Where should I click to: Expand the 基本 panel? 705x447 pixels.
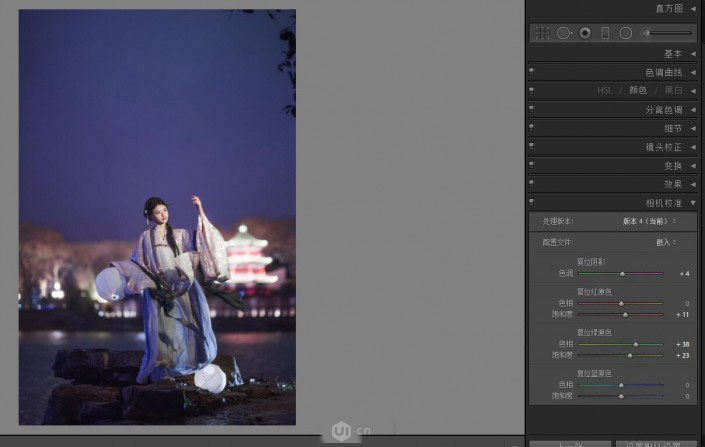(x=693, y=54)
